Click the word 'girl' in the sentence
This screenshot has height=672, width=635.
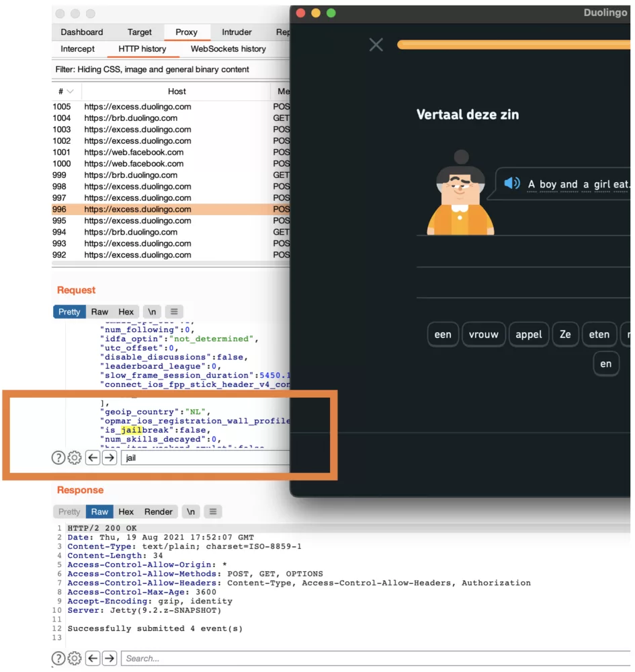point(602,184)
